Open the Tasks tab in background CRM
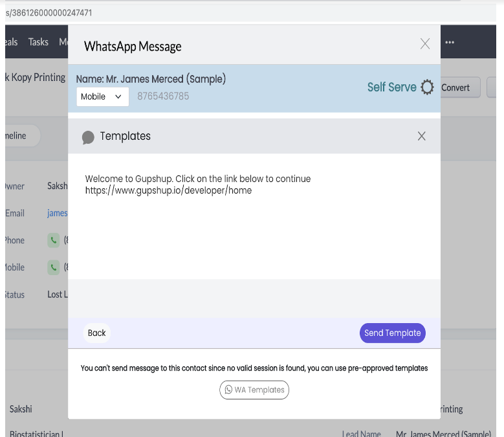This screenshot has height=437, width=504. (38, 42)
